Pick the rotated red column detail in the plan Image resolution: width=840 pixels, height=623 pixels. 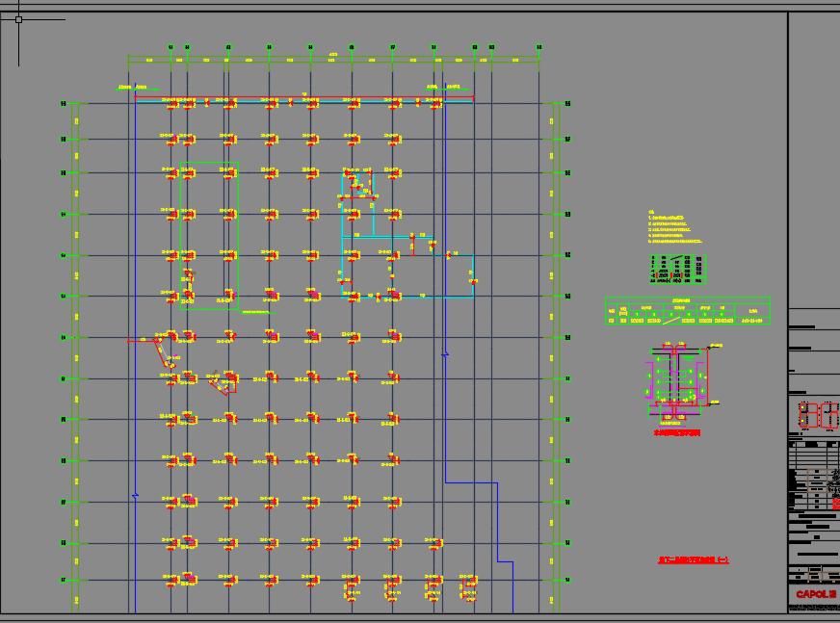pos(223,382)
